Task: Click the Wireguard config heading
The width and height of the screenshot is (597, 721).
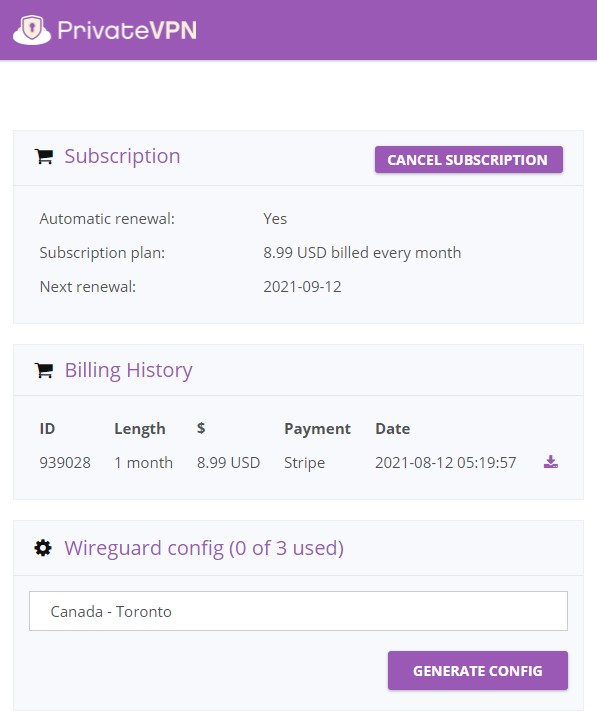Action: [204, 548]
